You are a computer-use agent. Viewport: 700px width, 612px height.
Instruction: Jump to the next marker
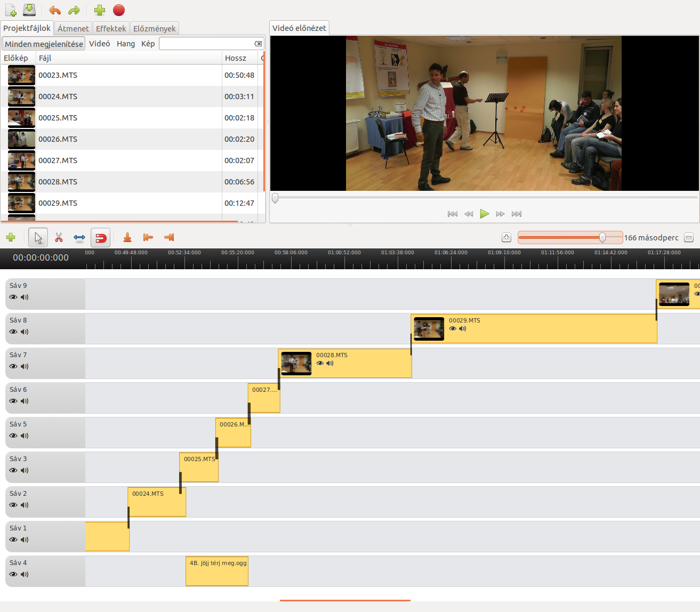[x=169, y=238]
